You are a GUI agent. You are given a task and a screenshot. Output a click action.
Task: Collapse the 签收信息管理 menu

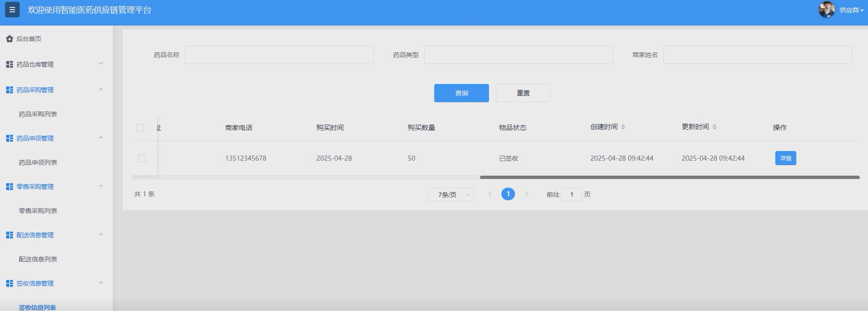pyautogui.click(x=101, y=283)
